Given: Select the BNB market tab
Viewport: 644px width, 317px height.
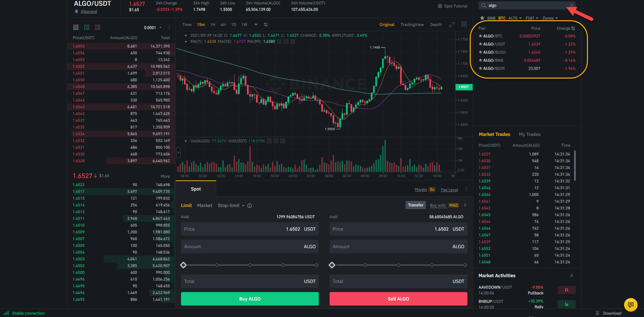Looking at the screenshot, I should (491, 18).
